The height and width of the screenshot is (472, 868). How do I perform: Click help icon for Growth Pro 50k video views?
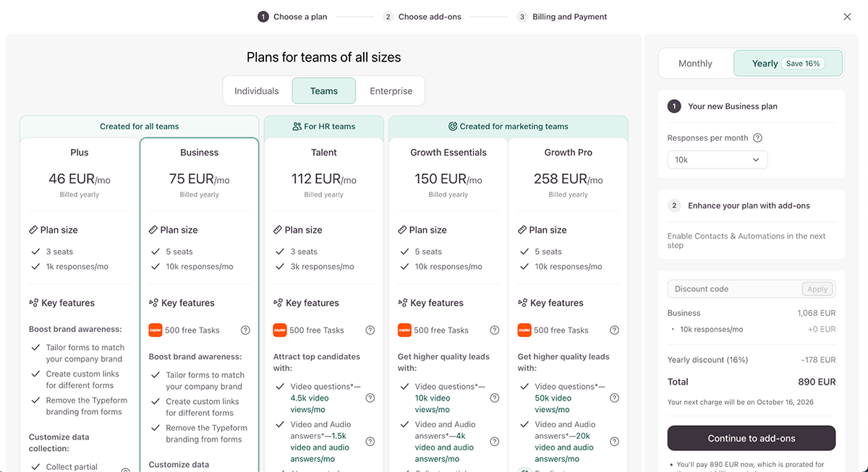(x=614, y=398)
